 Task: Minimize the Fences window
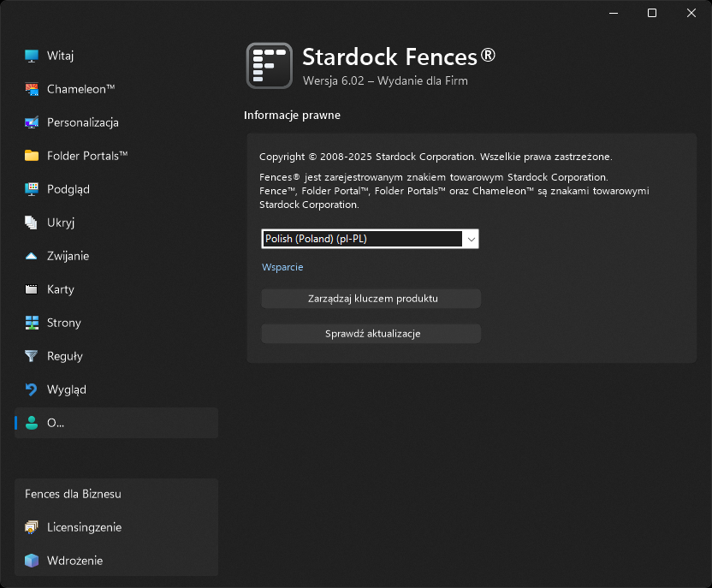[x=614, y=13]
